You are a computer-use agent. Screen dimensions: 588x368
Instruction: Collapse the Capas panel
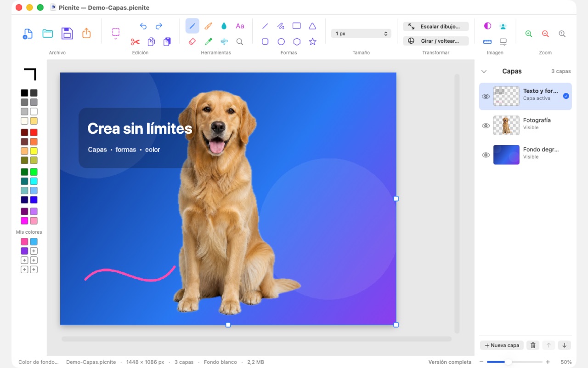click(484, 71)
